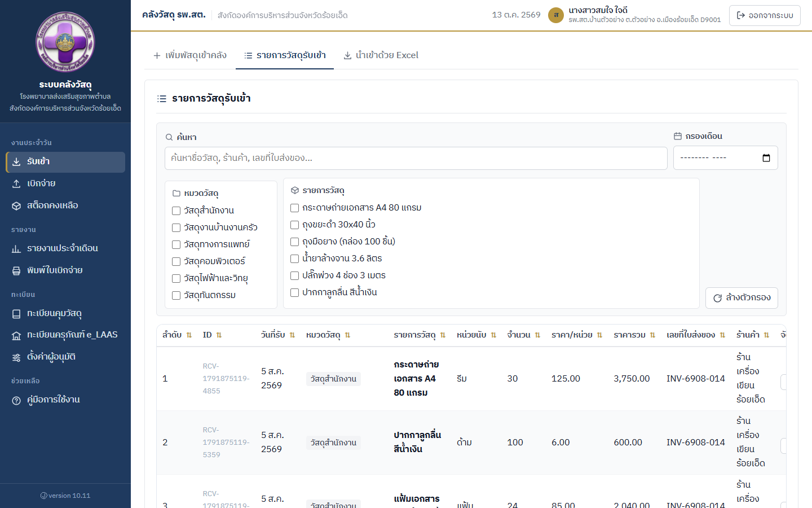Image resolution: width=812 pixels, height=508 pixels.
Task: Sort table by วันที่รับ column arrow
Action: pos(292,335)
